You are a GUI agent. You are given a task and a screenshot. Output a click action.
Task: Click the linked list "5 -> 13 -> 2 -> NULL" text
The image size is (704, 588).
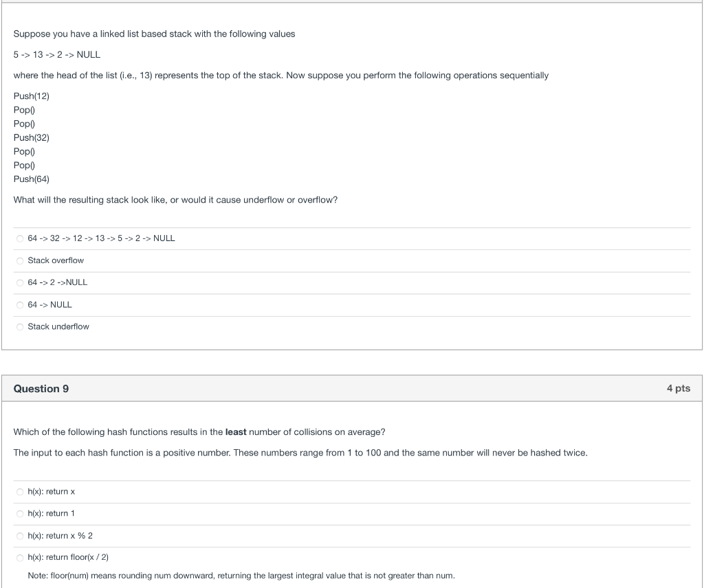(x=56, y=54)
